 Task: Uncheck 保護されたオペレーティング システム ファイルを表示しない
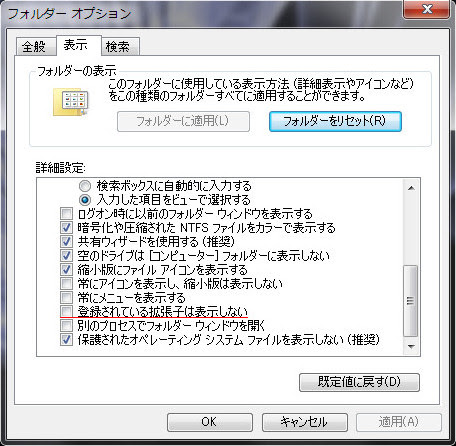[66, 339]
